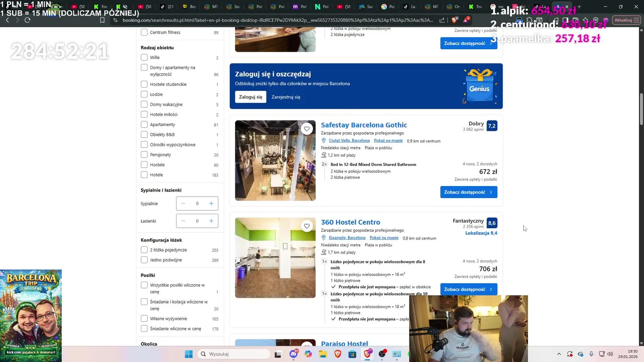Screen dimensions: 644x362
Task: Launch Copilot from the taskbar
Action: [308, 354]
